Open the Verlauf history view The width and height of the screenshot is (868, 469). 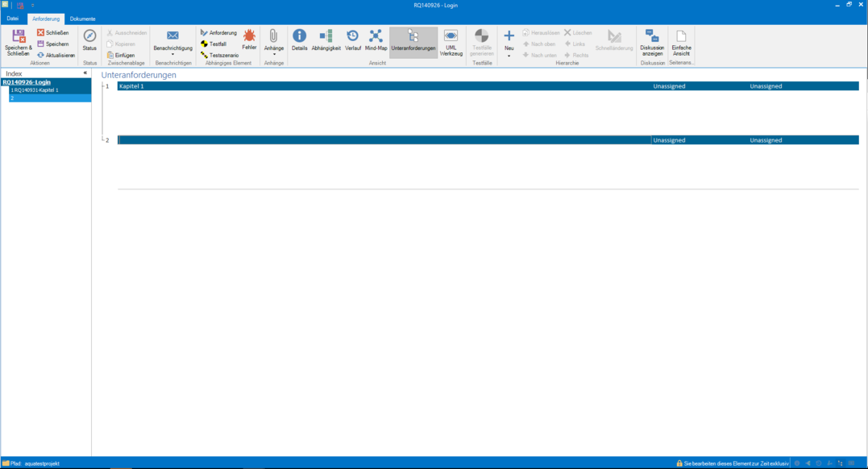click(353, 37)
